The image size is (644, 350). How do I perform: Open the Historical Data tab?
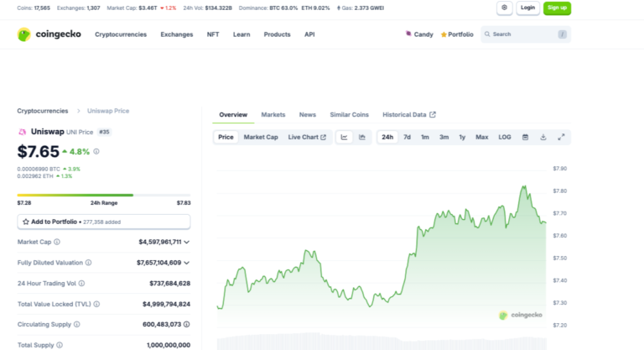(x=409, y=115)
